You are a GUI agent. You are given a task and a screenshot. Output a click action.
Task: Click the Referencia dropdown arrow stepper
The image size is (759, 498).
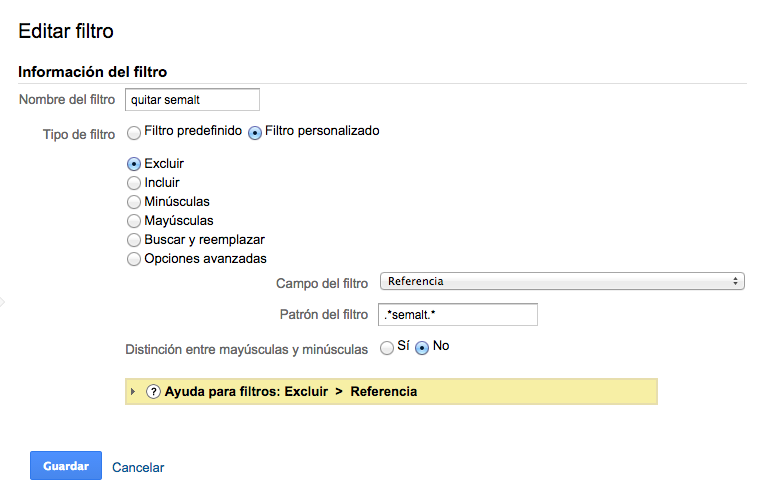tap(736, 281)
